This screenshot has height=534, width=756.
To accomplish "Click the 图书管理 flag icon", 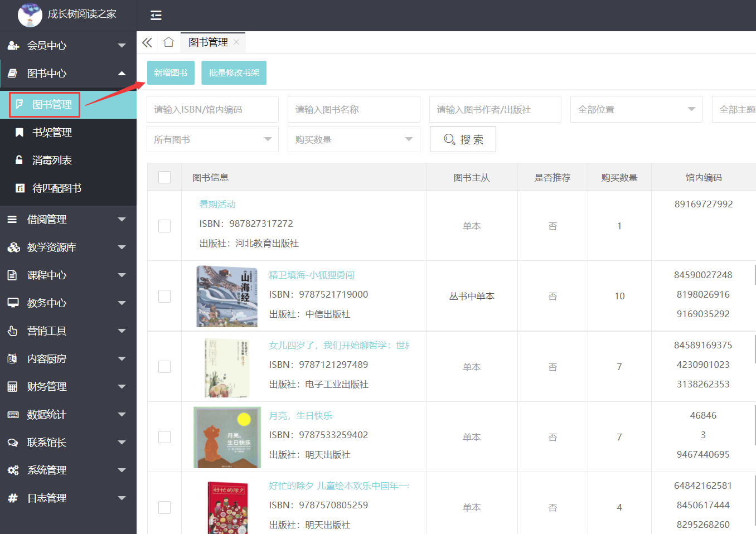I will click(x=20, y=104).
